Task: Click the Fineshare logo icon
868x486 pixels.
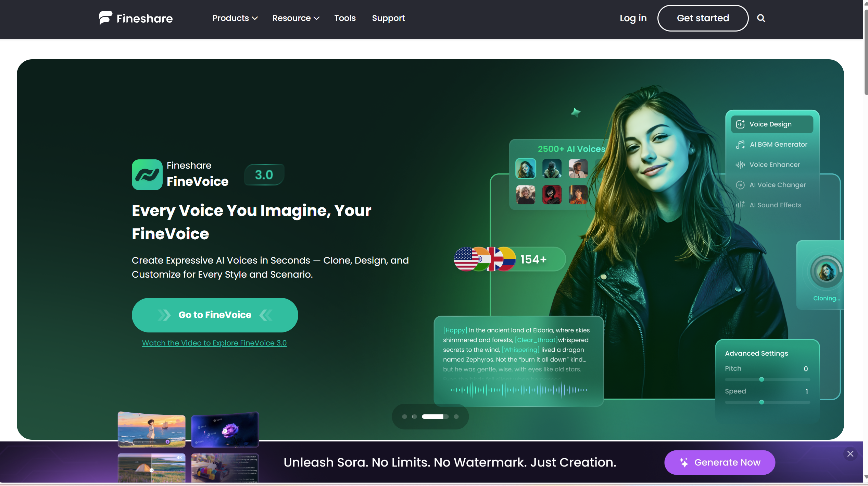Action: point(105,18)
